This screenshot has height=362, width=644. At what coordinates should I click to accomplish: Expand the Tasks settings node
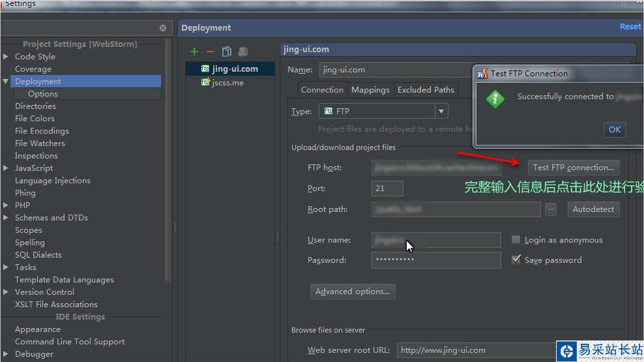[6, 267]
